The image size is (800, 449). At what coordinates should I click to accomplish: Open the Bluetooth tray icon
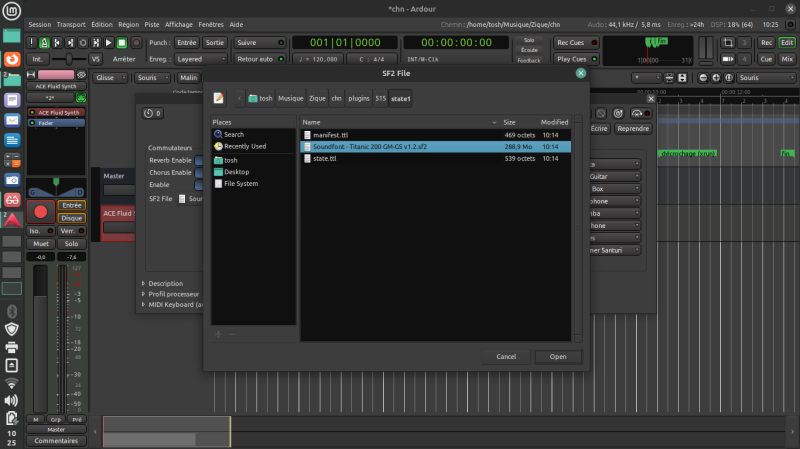(x=12, y=310)
